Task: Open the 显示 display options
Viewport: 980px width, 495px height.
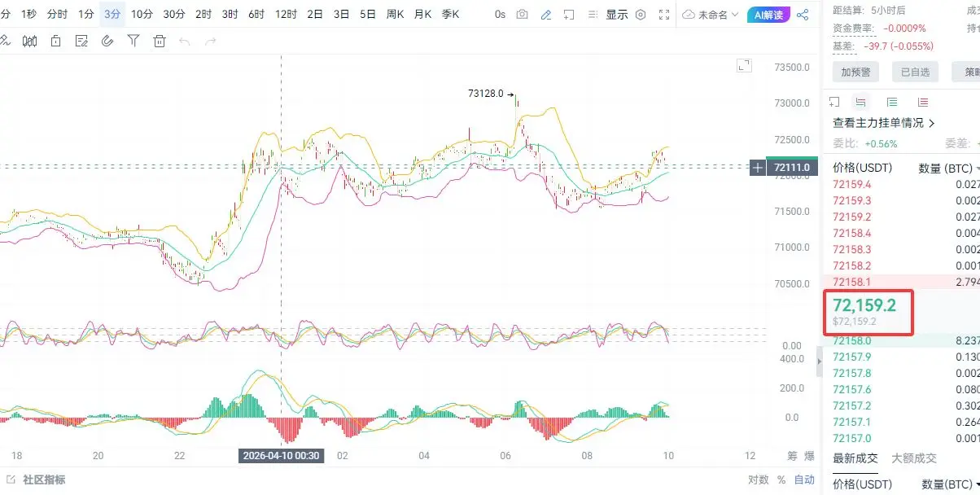Action: pyautogui.click(x=617, y=15)
